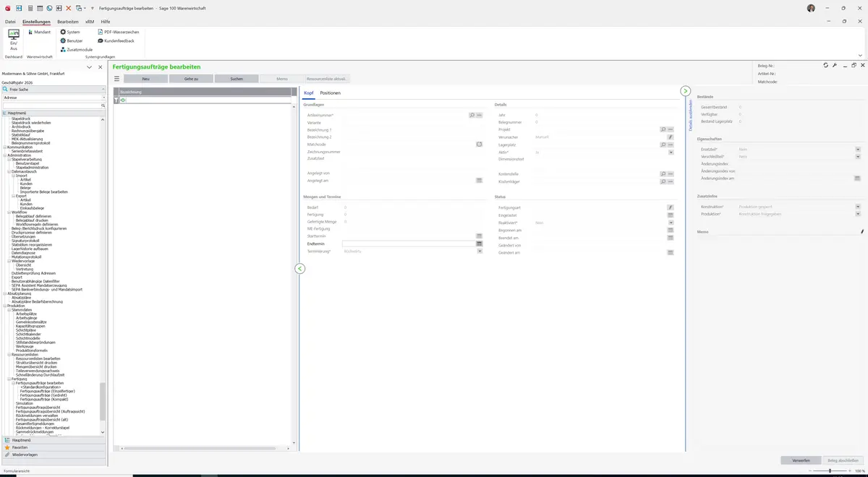The image size is (868, 477).
Task: Click the Suchen button
Action: pyautogui.click(x=237, y=78)
